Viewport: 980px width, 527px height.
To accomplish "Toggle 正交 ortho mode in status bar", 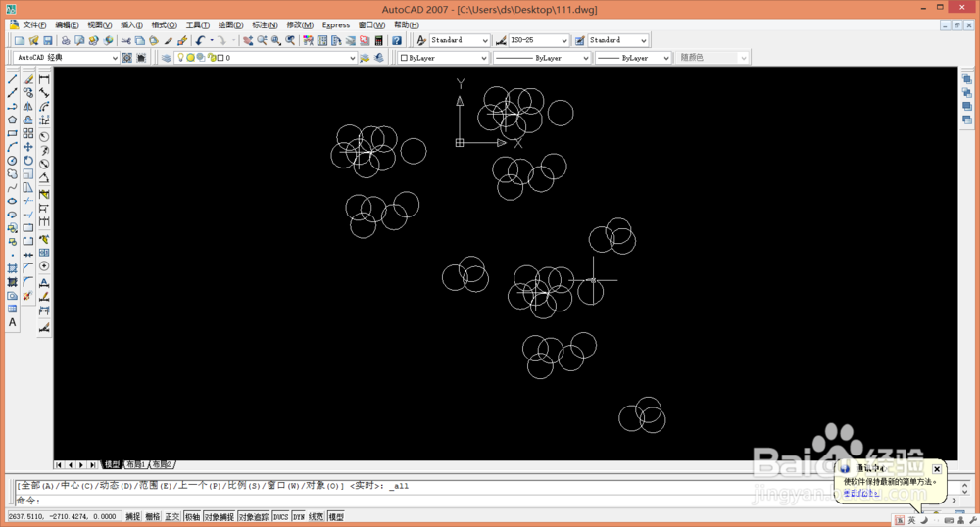I will 171,517.
